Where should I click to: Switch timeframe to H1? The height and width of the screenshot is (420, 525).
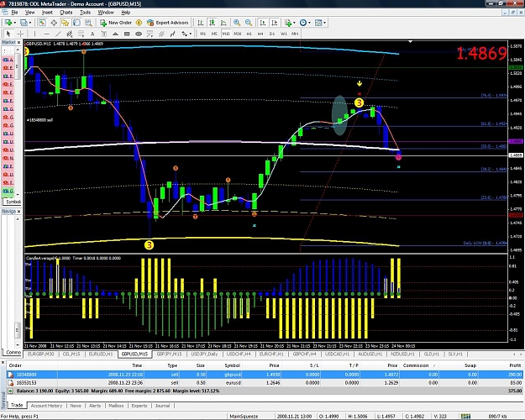[x=249, y=34]
